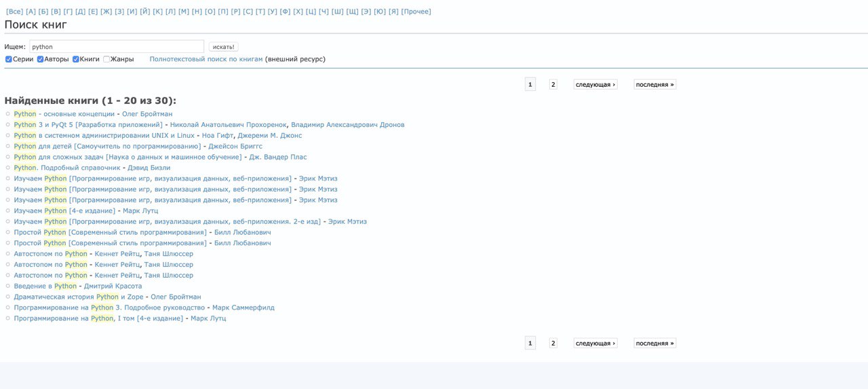Click следующая in the bottom pagination
This screenshot has height=389, width=868.
point(595,344)
